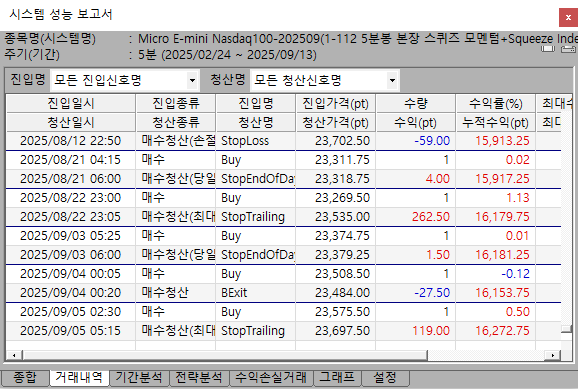
Task: Click cumulative profit 16,153.75
Action: pyautogui.click(x=502, y=293)
